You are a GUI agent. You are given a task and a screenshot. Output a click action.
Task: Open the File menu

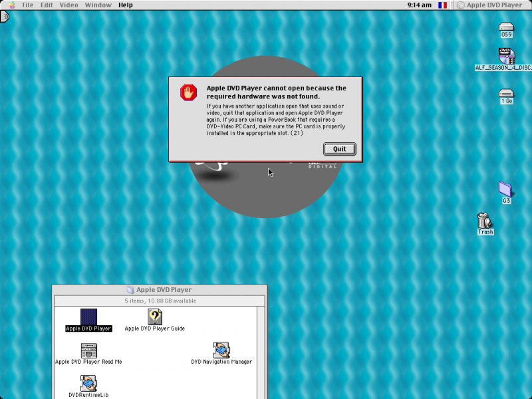click(28, 5)
